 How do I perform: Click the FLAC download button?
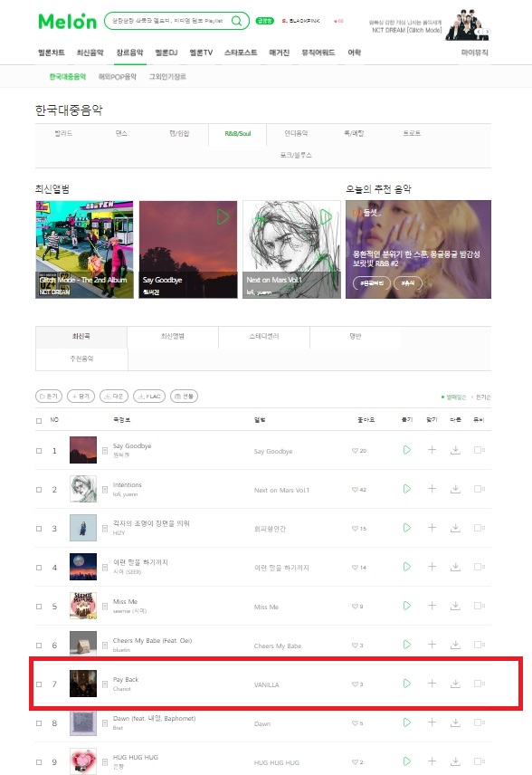click(149, 397)
